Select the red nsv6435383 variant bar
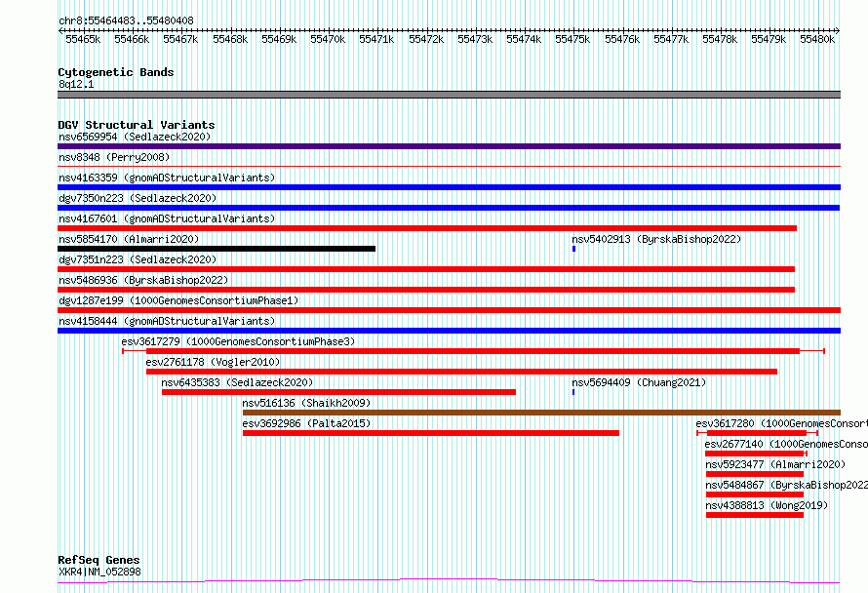Screen dimensions: 868x593 pos(338,392)
